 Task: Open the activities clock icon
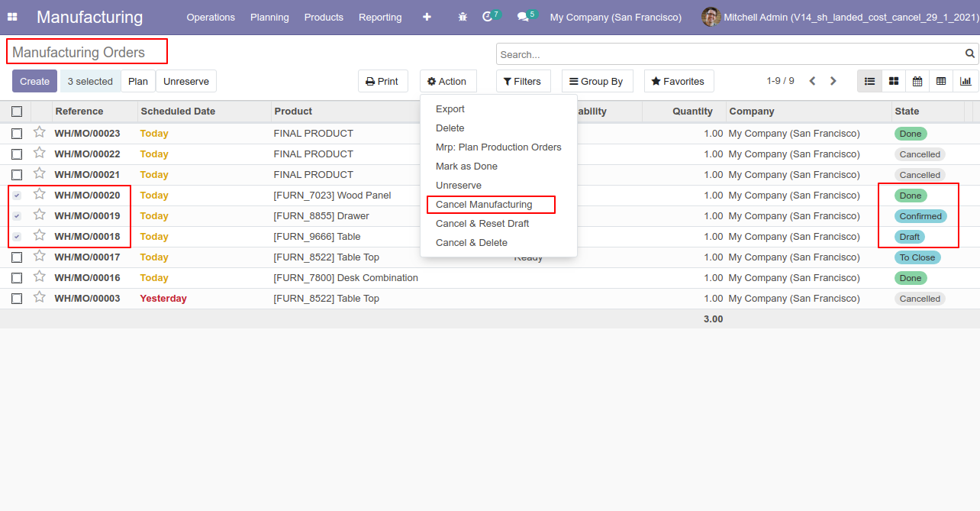click(x=488, y=17)
